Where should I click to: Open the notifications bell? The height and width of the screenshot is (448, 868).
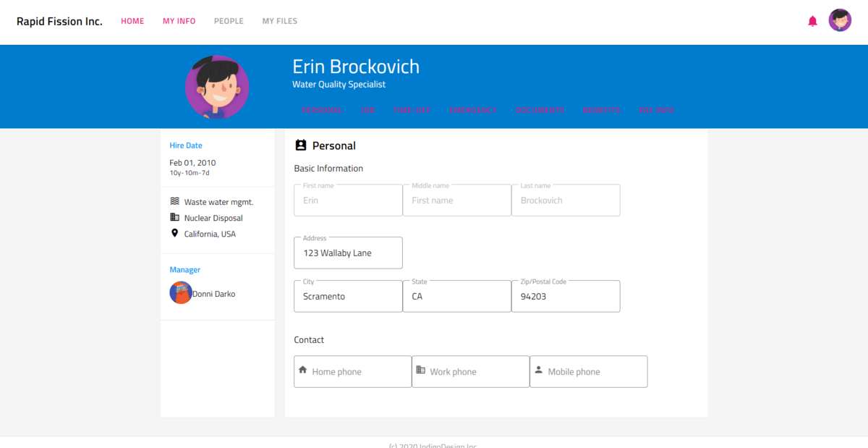pyautogui.click(x=812, y=21)
